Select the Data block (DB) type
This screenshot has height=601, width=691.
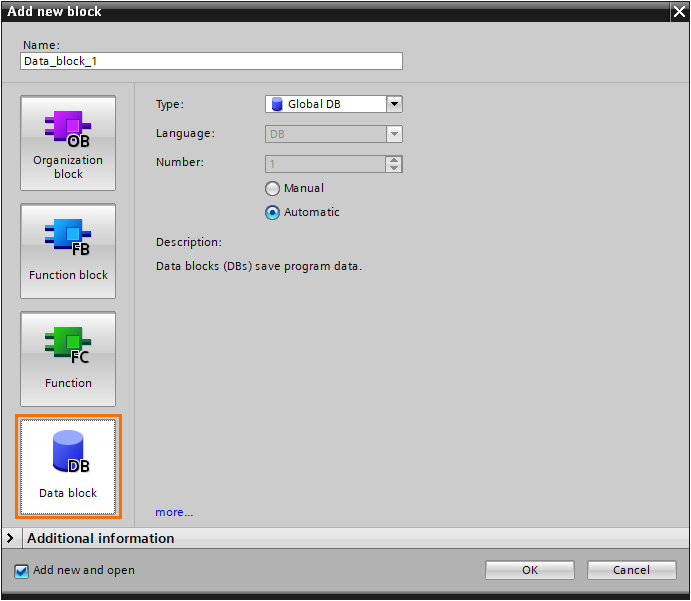pos(68,467)
